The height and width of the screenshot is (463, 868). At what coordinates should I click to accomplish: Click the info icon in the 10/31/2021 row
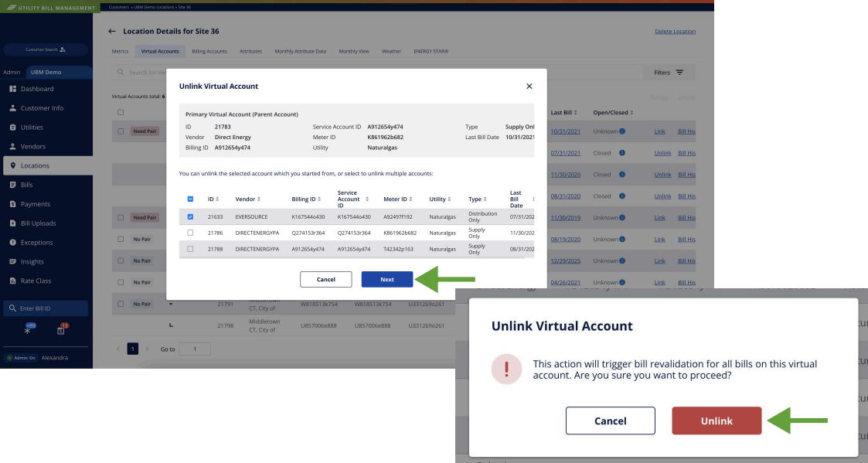(x=622, y=131)
